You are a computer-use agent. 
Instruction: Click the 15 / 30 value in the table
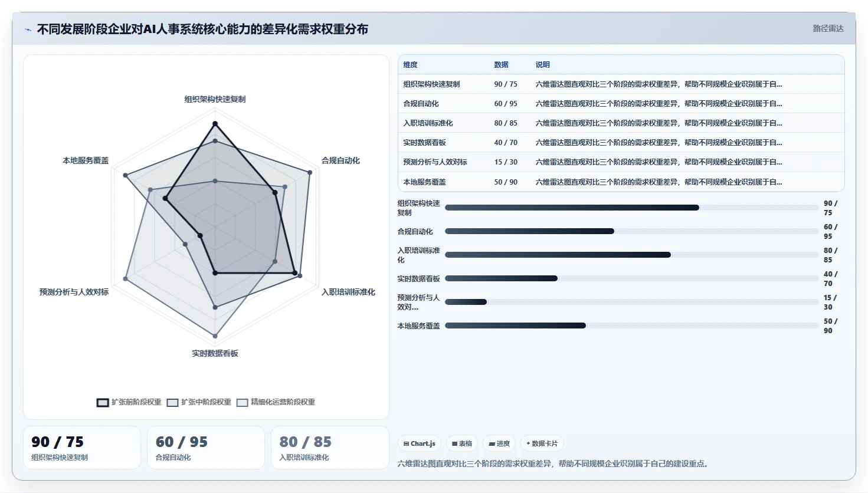pos(506,162)
